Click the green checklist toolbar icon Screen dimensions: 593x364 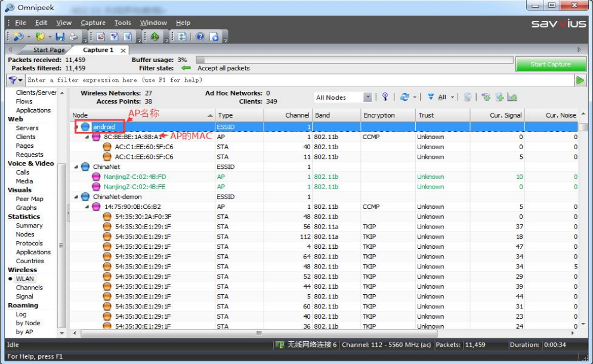pos(183,37)
